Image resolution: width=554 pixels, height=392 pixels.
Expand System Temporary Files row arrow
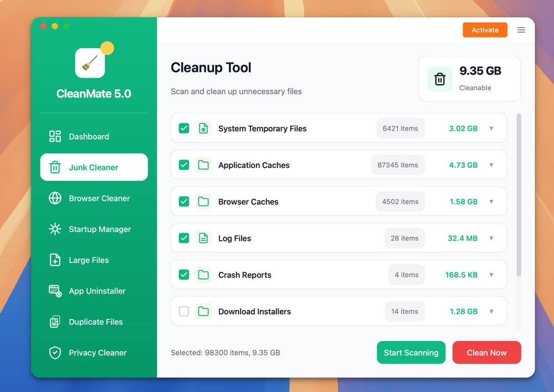[x=491, y=128]
